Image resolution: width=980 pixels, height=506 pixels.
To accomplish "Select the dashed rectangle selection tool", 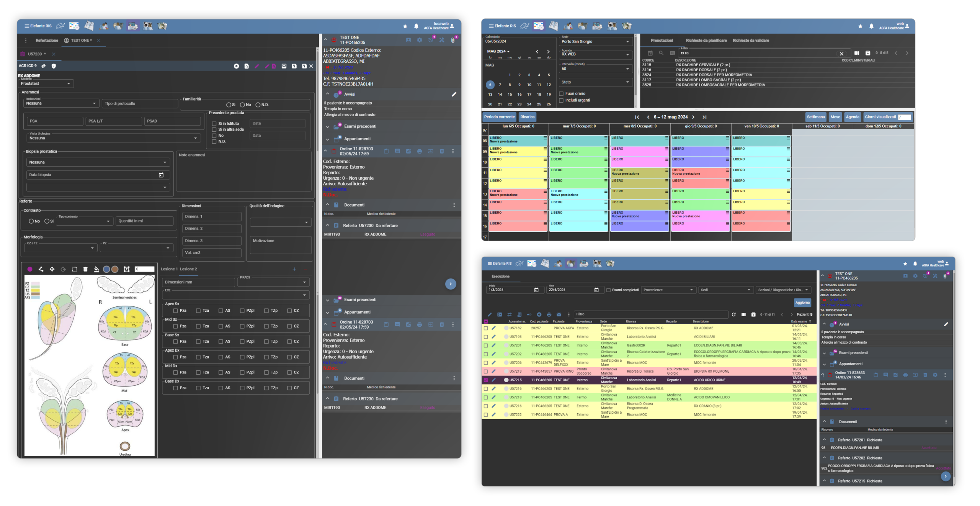I will point(74,269).
